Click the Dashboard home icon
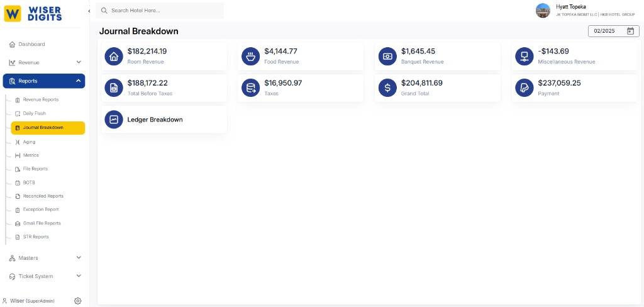644x307 pixels. (x=13, y=45)
